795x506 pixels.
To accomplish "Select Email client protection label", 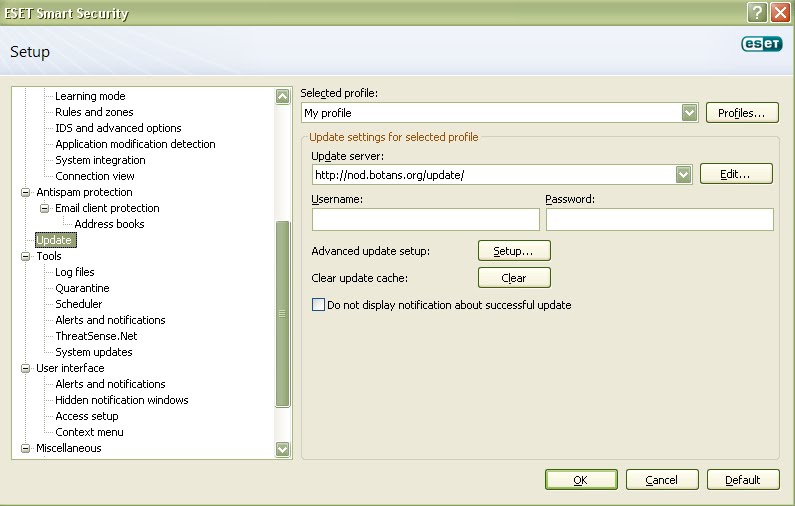I will 107,208.
